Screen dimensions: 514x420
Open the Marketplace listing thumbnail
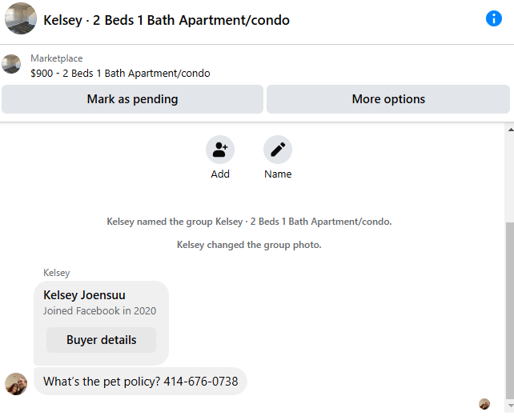(11, 64)
